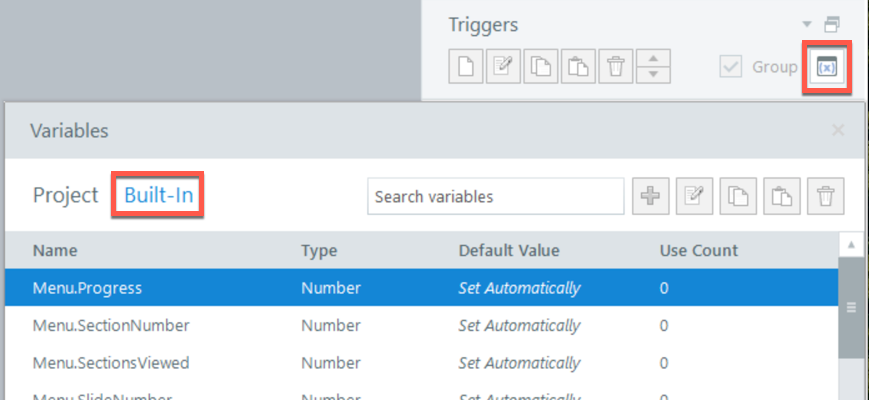Click the Edit variable icon
This screenshot has width=869, height=400.
(695, 197)
